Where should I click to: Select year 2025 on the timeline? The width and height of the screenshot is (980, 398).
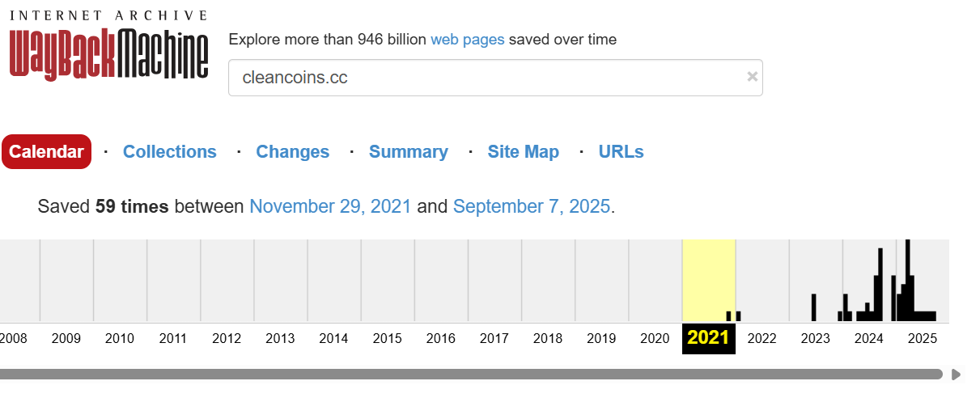[x=923, y=338]
